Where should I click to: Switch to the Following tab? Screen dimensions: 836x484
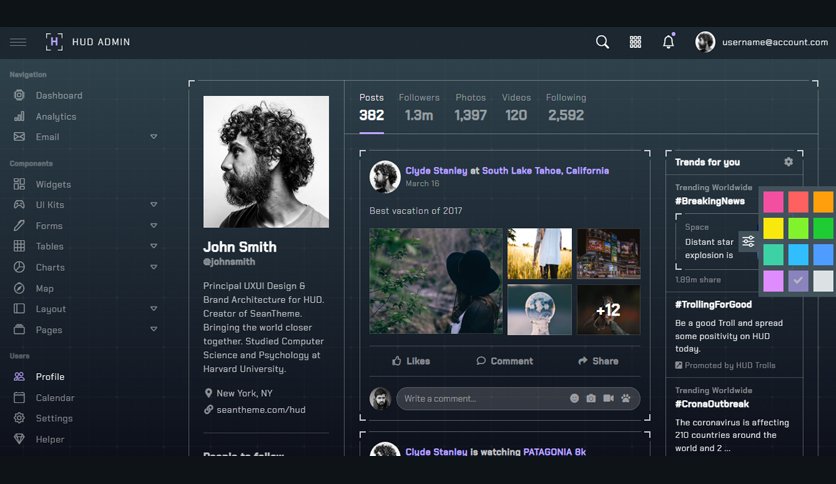566,107
